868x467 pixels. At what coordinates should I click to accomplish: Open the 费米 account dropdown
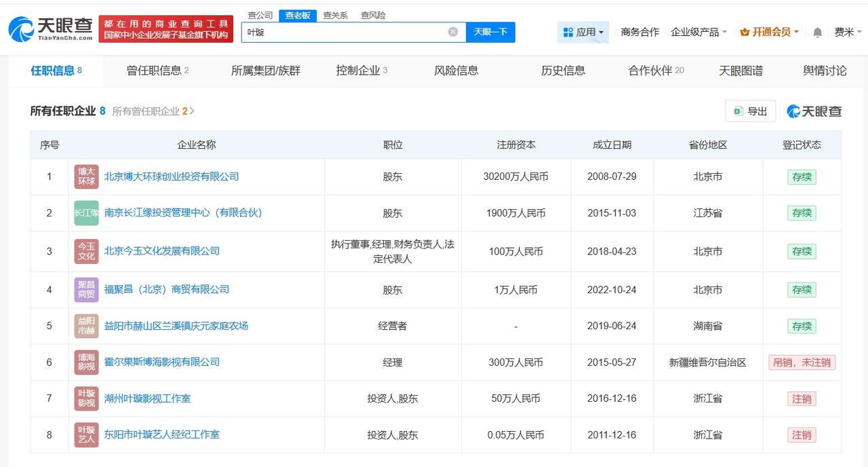click(850, 31)
